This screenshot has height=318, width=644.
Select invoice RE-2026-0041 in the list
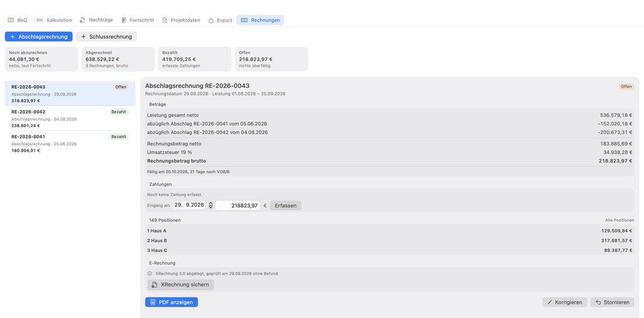point(70,143)
